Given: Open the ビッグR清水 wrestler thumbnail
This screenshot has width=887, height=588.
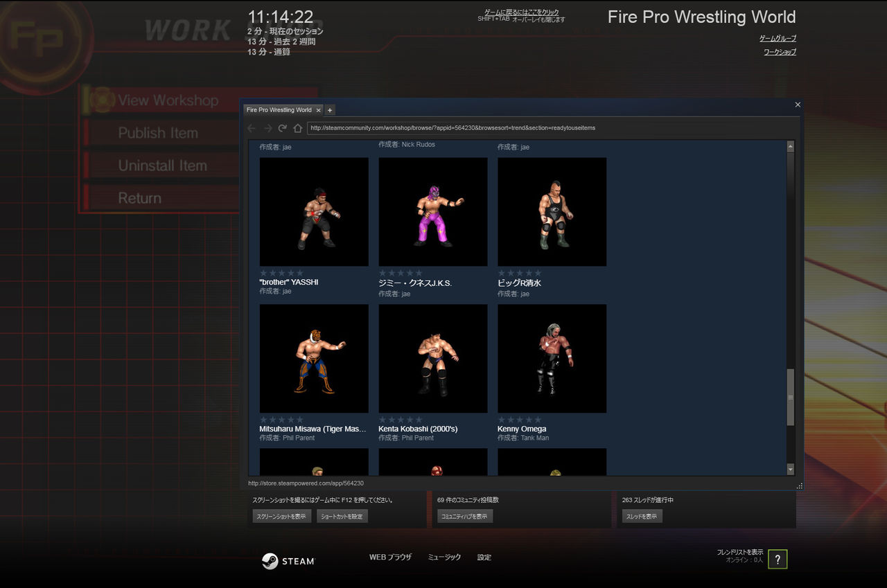Looking at the screenshot, I should pos(552,212).
